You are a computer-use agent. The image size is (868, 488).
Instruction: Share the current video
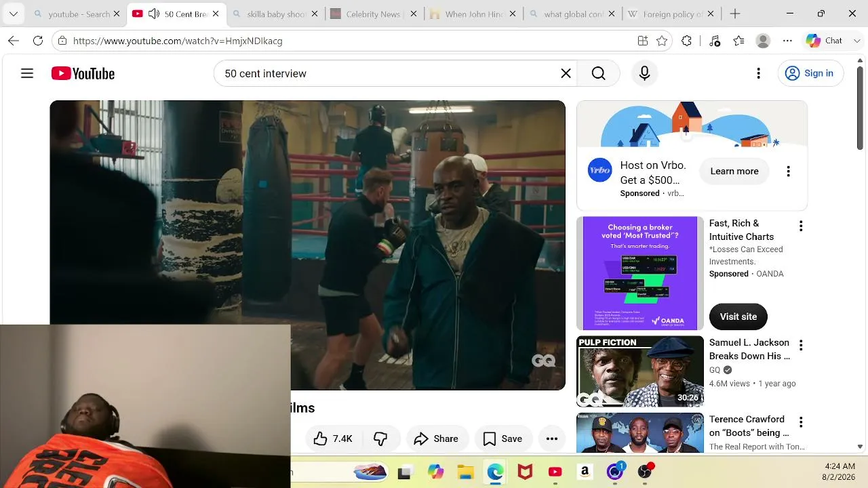436,439
